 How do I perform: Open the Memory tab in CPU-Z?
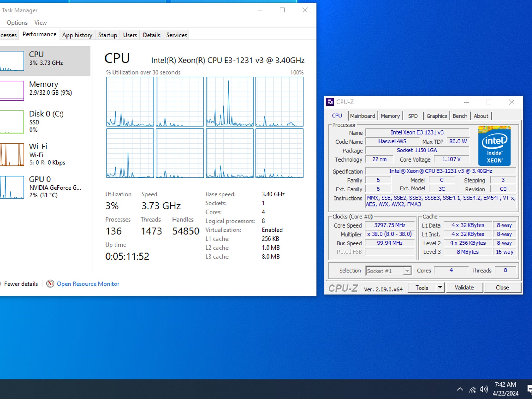[x=390, y=116]
